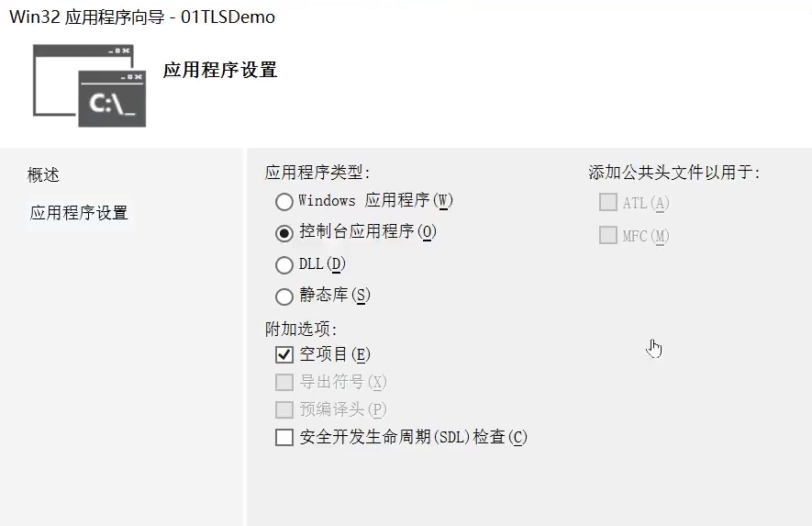Click the Win32 应用程序向导 window title
The image size is (812, 526).
(x=141, y=17)
